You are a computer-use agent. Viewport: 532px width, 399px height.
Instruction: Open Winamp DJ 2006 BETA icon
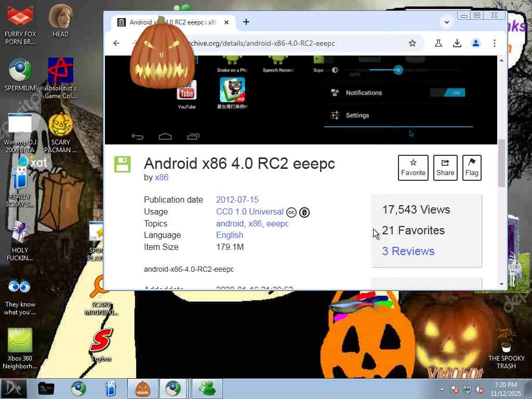[x=20, y=133]
